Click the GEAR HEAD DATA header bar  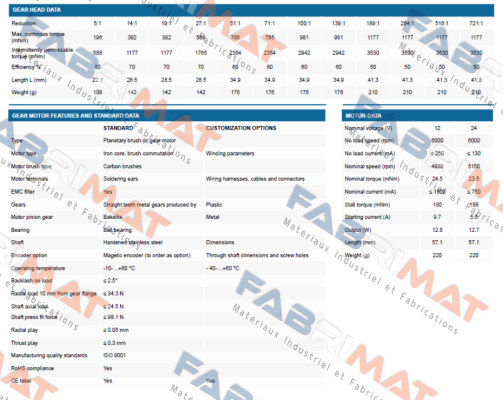coord(251,10)
